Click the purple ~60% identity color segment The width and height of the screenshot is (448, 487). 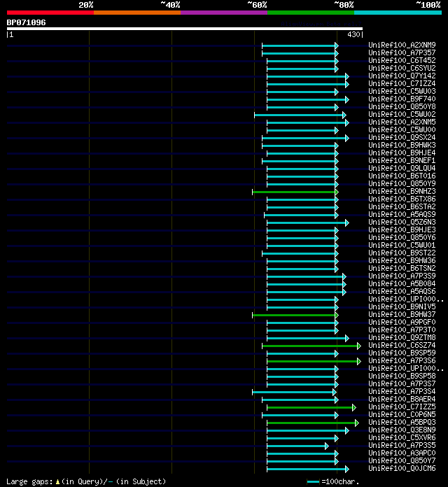(224, 13)
